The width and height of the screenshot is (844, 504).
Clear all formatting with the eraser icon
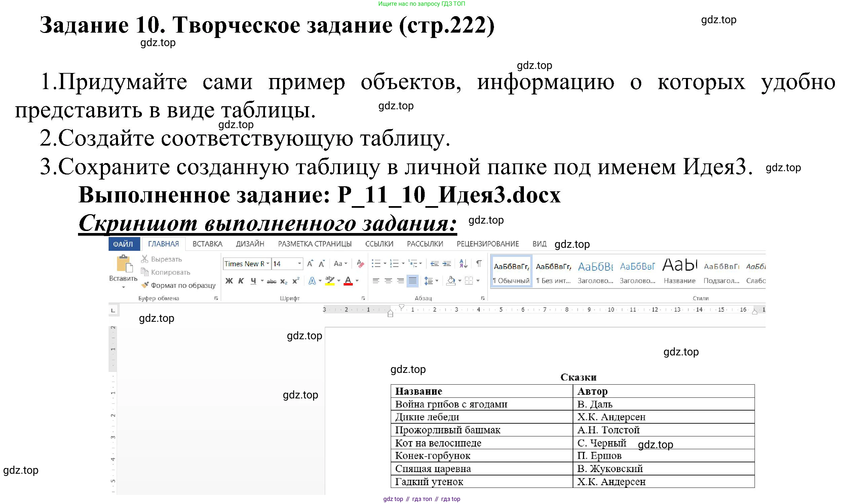pyautogui.click(x=360, y=264)
